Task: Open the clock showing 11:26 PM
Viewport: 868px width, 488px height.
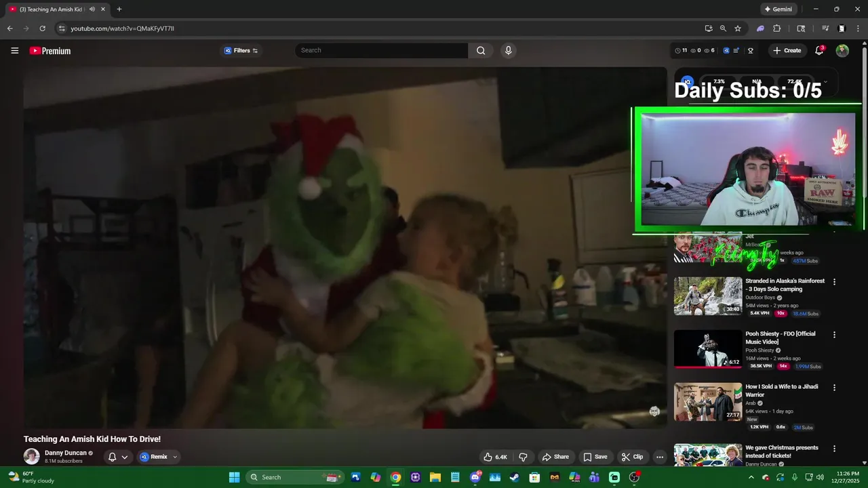Action: (x=844, y=477)
